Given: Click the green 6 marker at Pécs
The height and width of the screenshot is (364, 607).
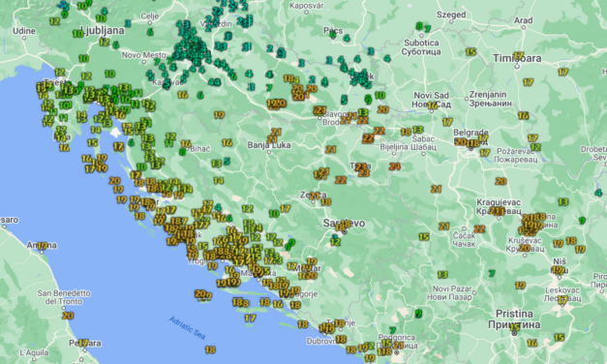Looking at the screenshot, I should click(332, 35).
